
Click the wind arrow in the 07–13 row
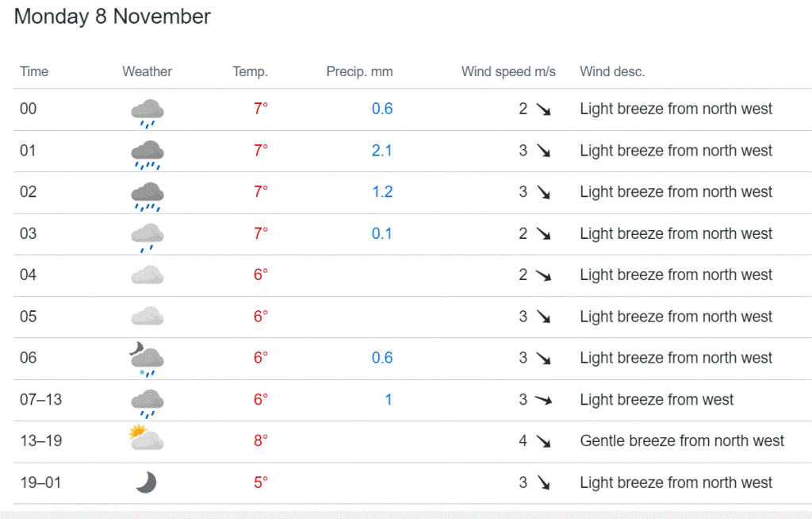coord(543,400)
